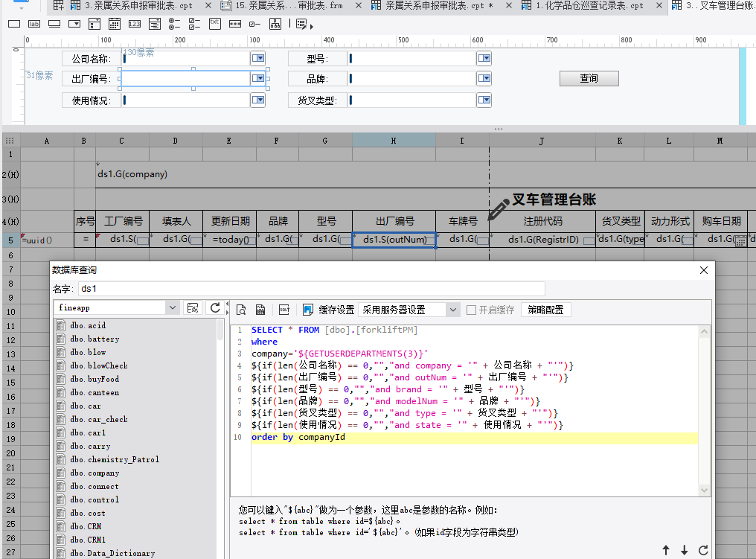Open the 采用服务器设置 cache dropdown
This screenshot has width=756, height=559.
(x=452, y=310)
